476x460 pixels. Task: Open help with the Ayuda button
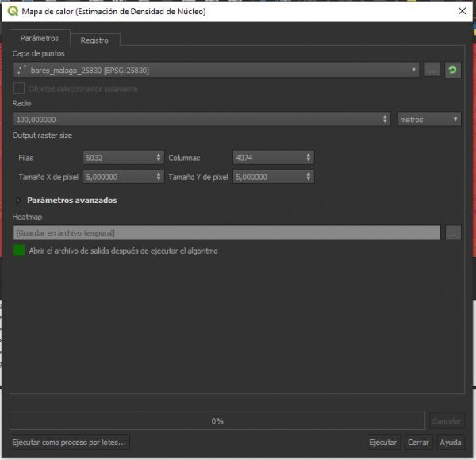[450, 442]
